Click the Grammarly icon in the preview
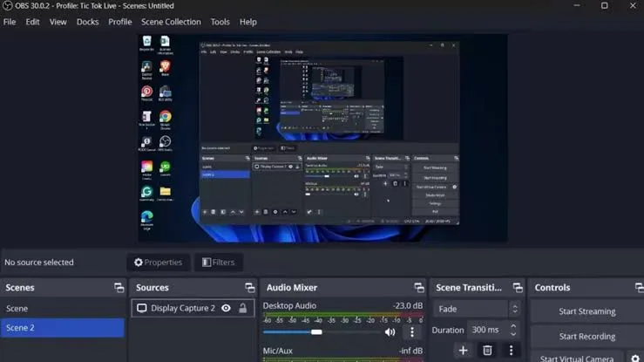644x362 pixels. pyautogui.click(x=146, y=193)
